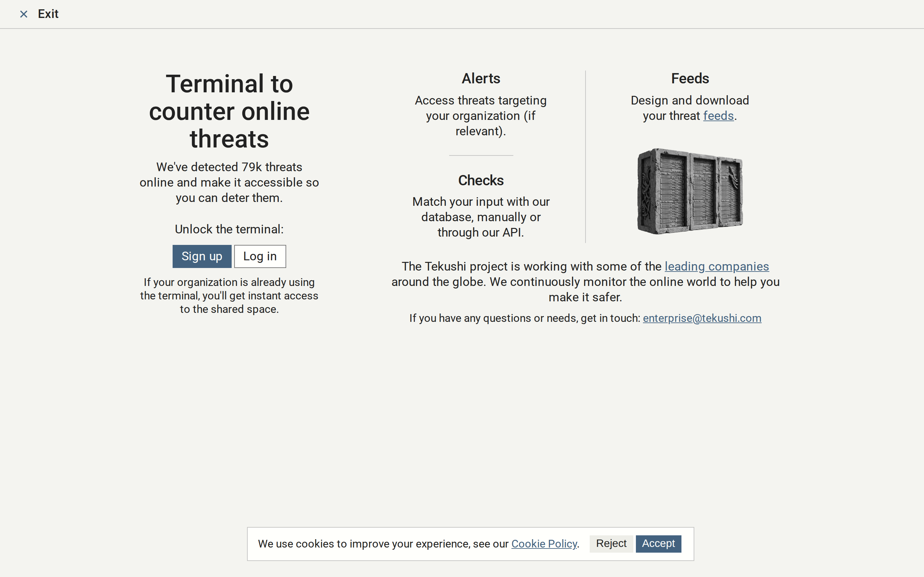Reject cookies in the banner
This screenshot has width=924, height=577.
(x=611, y=544)
